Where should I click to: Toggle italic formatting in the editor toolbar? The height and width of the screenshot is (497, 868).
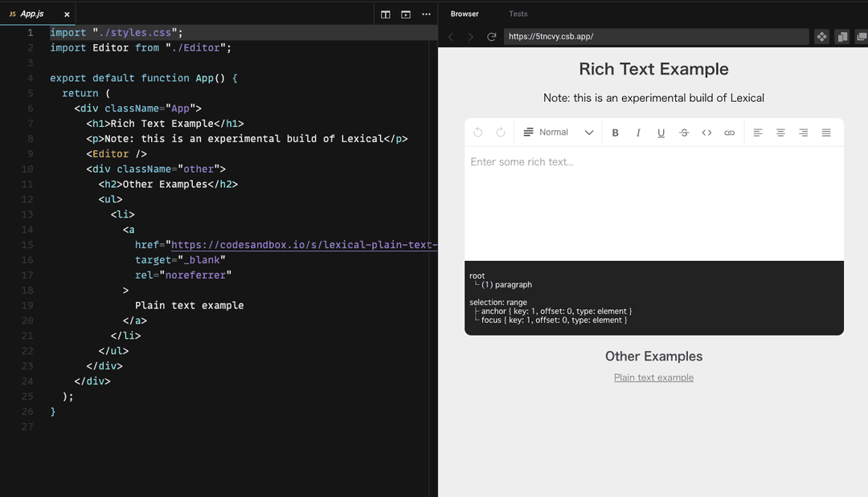pos(638,132)
